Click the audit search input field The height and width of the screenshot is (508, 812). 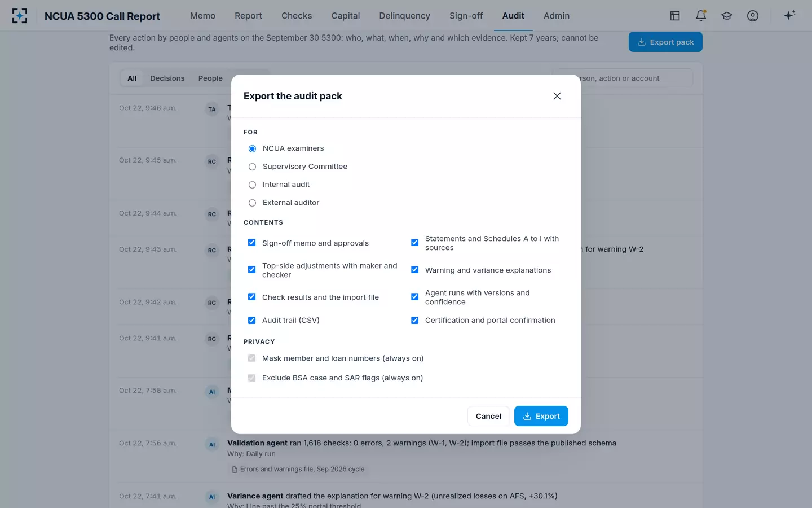623,78
